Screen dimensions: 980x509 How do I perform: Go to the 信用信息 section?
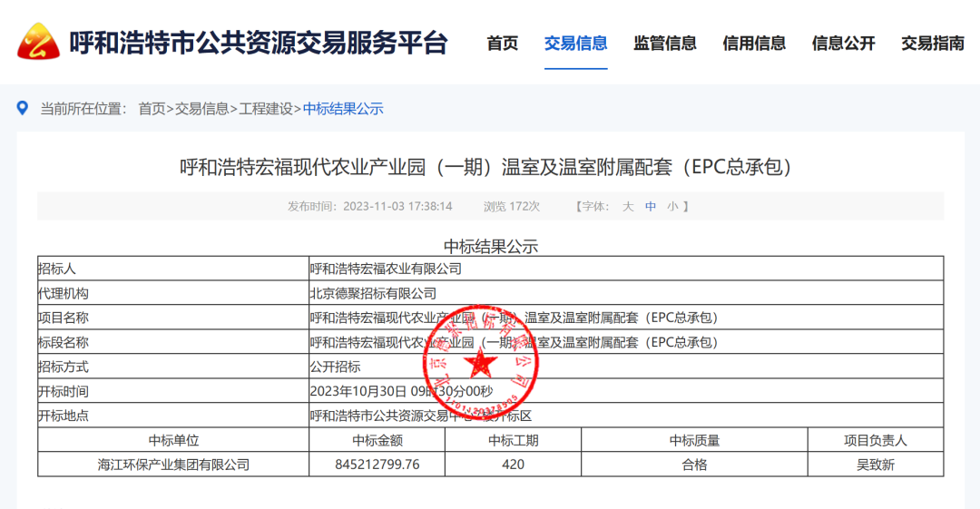coord(754,44)
